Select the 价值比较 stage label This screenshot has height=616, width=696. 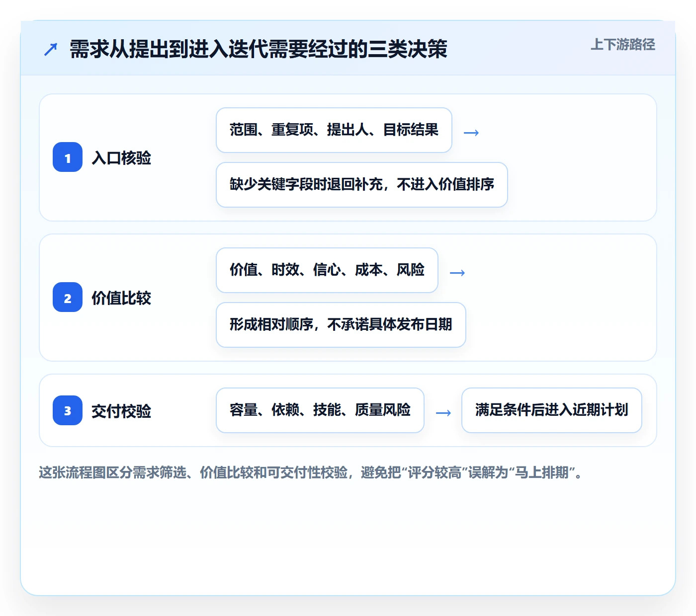pos(121,298)
